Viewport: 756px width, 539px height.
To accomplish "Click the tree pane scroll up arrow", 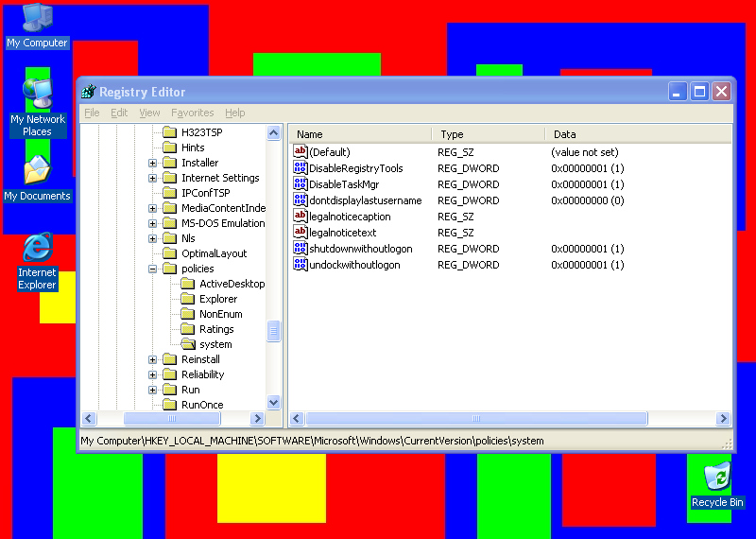I will pyautogui.click(x=273, y=132).
